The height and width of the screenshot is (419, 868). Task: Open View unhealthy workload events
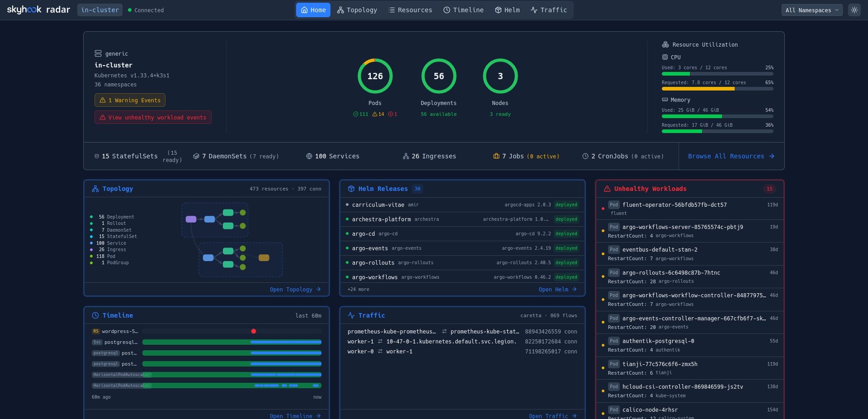tap(153, 117)
